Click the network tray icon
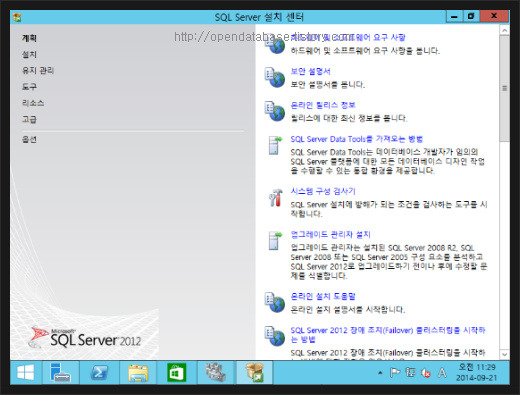The image size is (520, 395). (410, 372)
